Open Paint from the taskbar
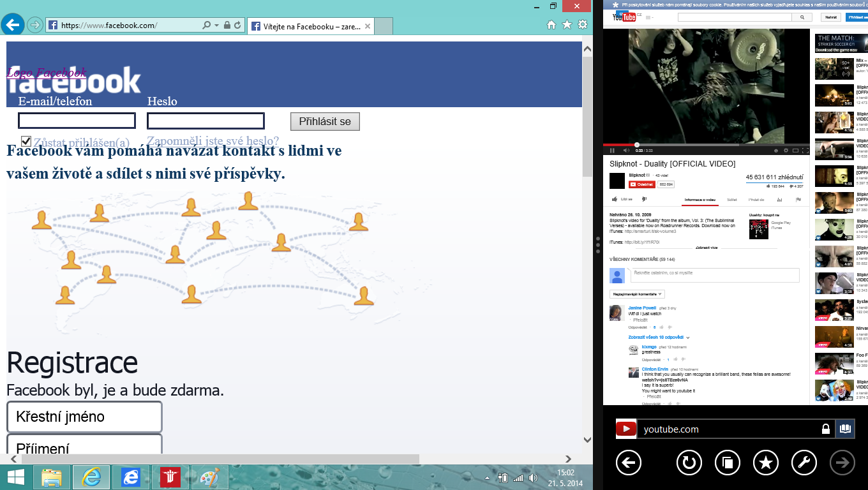The image size is (868, 490). pos(209,477)
